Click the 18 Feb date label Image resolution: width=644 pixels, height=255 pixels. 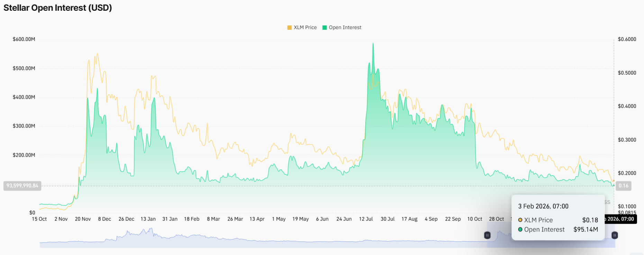coord(192,219)
